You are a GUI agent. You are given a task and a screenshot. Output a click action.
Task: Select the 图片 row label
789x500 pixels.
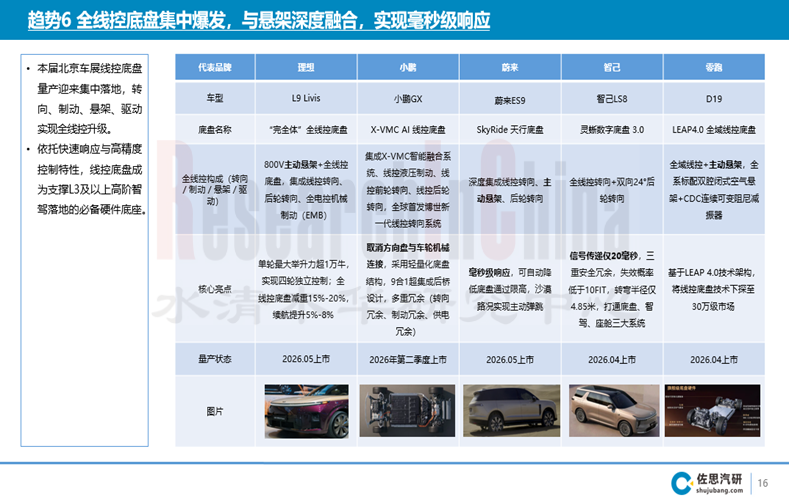coord(215,411)
